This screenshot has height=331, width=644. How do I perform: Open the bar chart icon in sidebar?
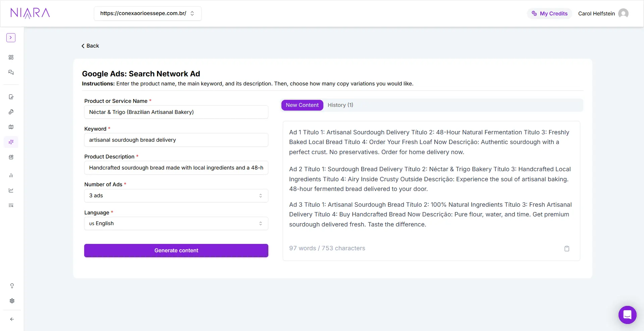point(11,175)
